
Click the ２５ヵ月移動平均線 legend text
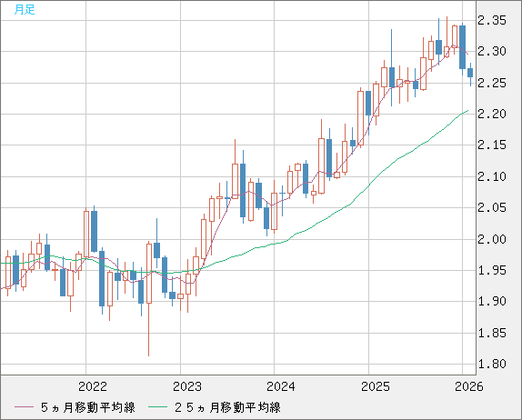(x=227, y=407)
